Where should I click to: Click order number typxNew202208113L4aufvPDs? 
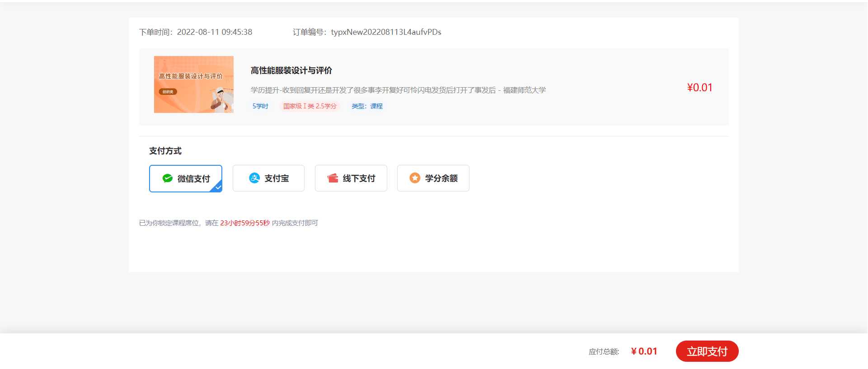click(x=386, y=32)
